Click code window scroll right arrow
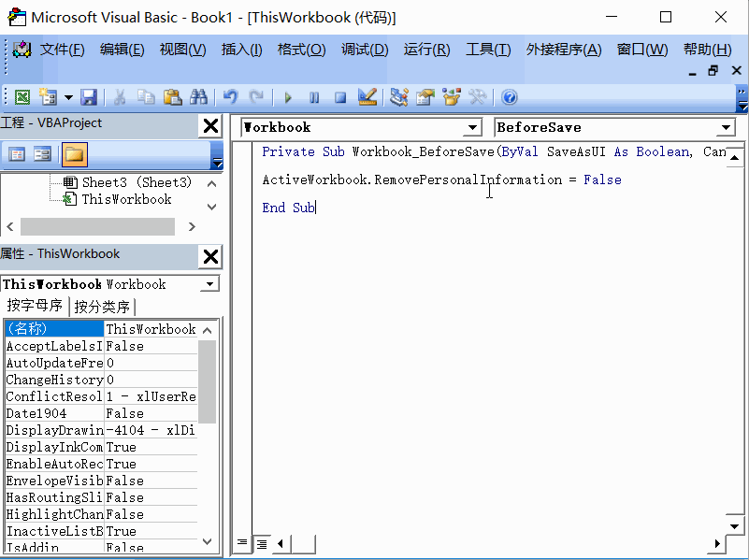The height and width of the screenshot is (560, 749). tap(717, 544)
